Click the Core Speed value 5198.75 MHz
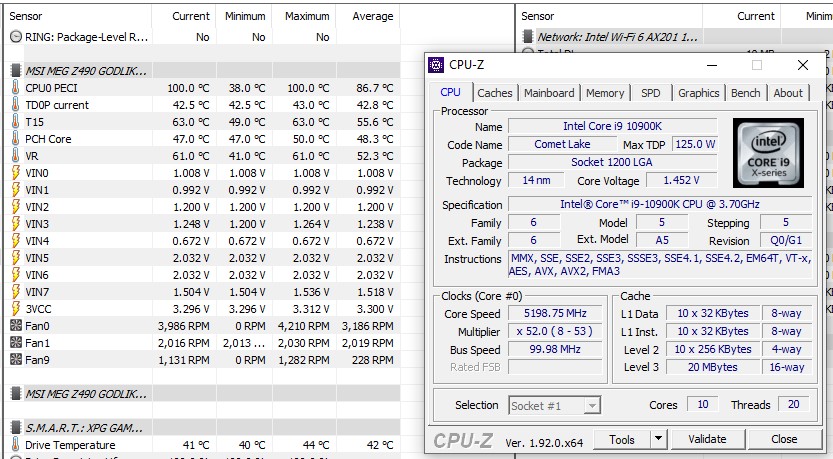This screenshot has height=459, width=833. tap(555, 313)
